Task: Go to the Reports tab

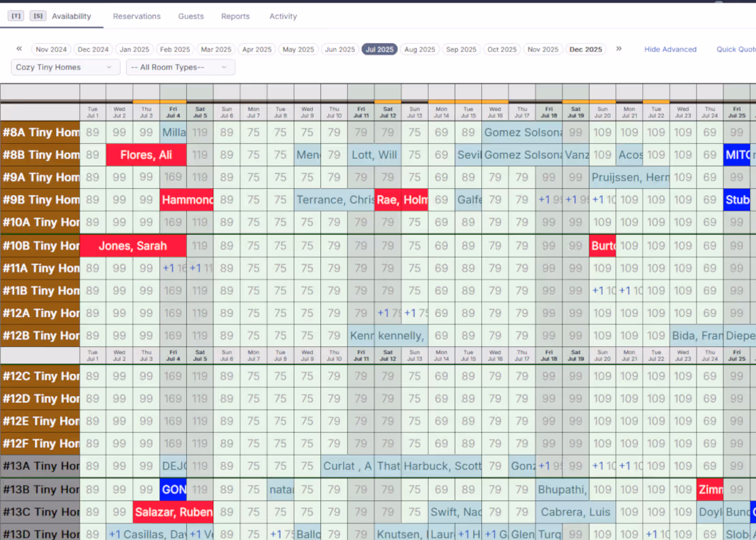Action: click(x=235, y=16)
